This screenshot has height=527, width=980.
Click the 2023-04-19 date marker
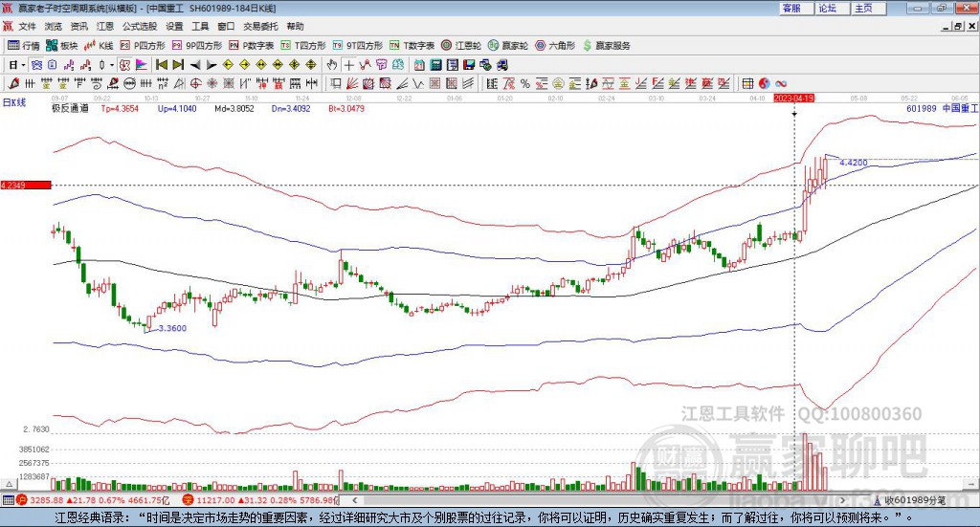coord(793,99)
